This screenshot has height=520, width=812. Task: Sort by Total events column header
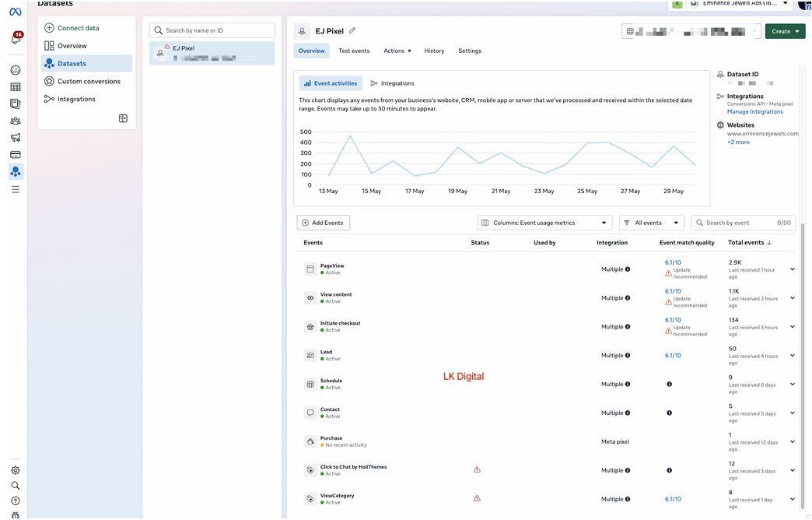(749, 243)
